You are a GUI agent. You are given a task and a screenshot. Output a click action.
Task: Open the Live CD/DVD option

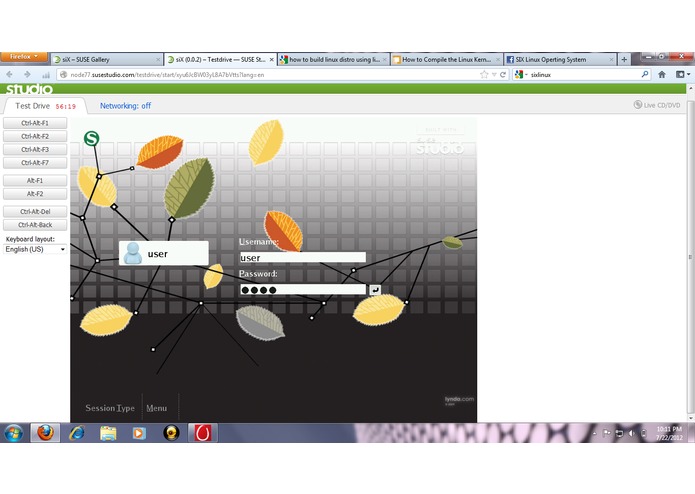tap(657, 105)
